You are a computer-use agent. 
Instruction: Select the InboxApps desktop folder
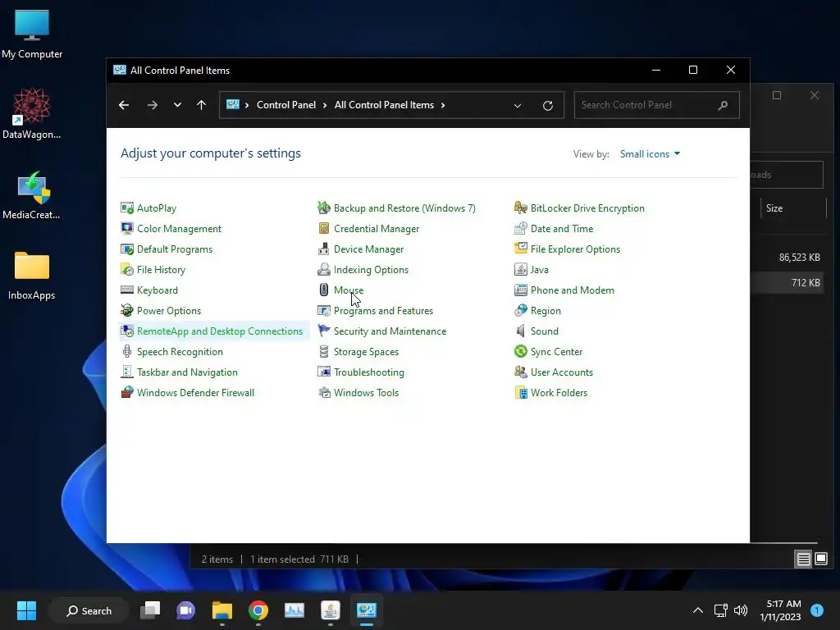click(32, 276)
